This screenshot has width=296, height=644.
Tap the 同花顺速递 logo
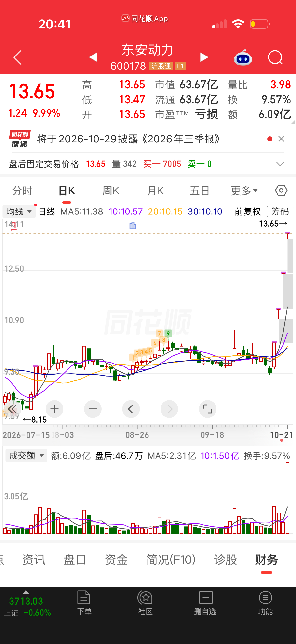[19, 139]
